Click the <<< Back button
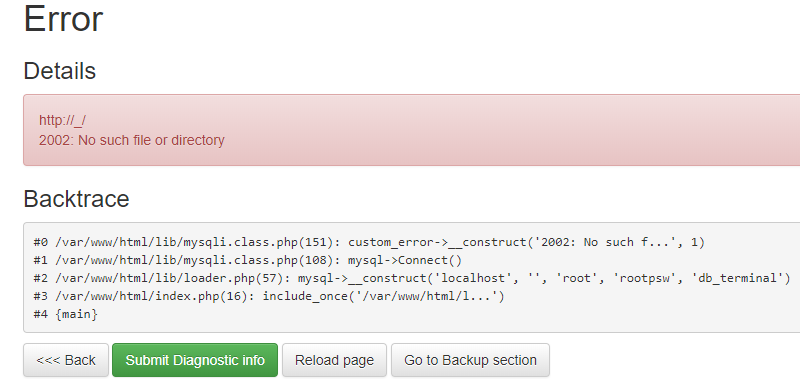 (66, 360)
